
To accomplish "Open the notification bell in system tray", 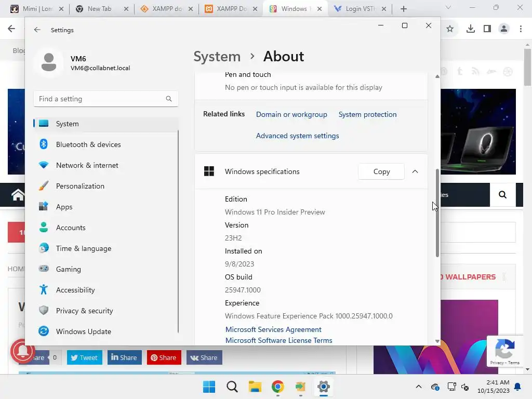I will coord(518,387).
